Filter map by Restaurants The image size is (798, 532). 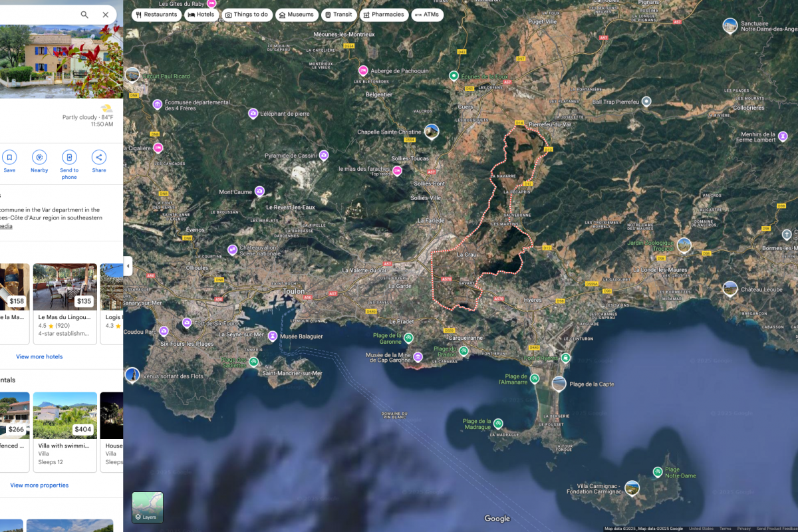156,15
